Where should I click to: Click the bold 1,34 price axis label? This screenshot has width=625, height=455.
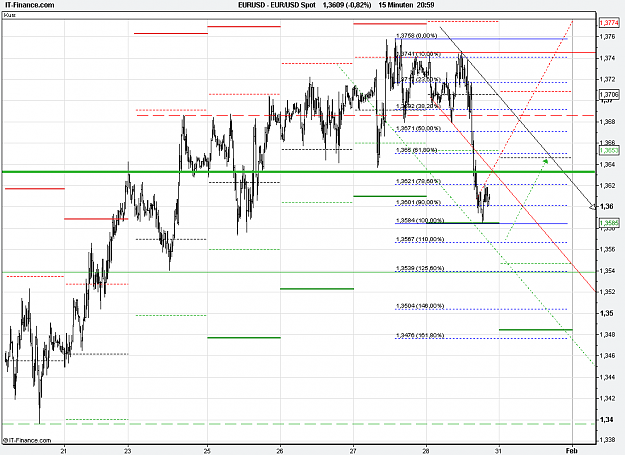(x=606, y=420)
